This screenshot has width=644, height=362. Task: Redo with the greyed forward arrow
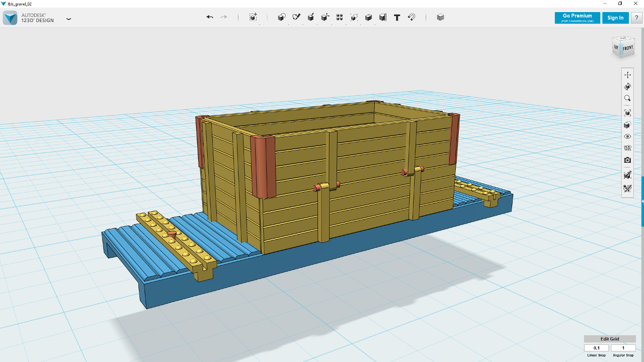[x=224, y=17]
